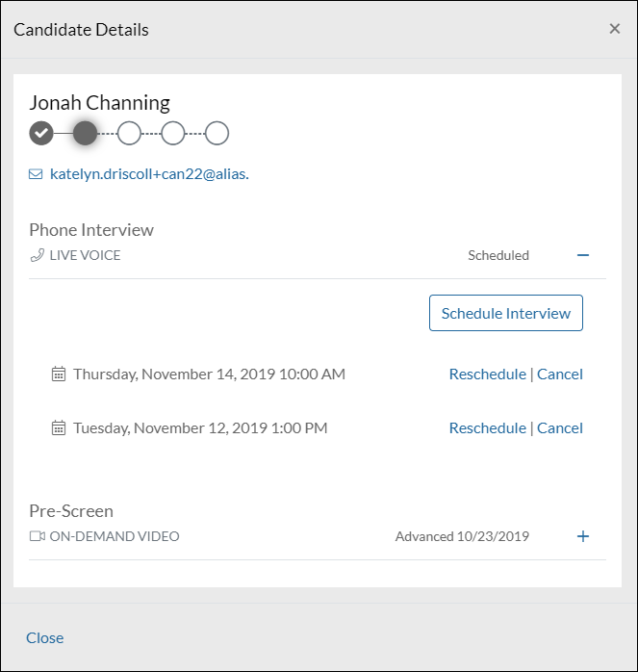The width and height of the screenshot is (638, 672).
Task: Click the phone icon beside Live Voice
Action: (x=37, y=255)
